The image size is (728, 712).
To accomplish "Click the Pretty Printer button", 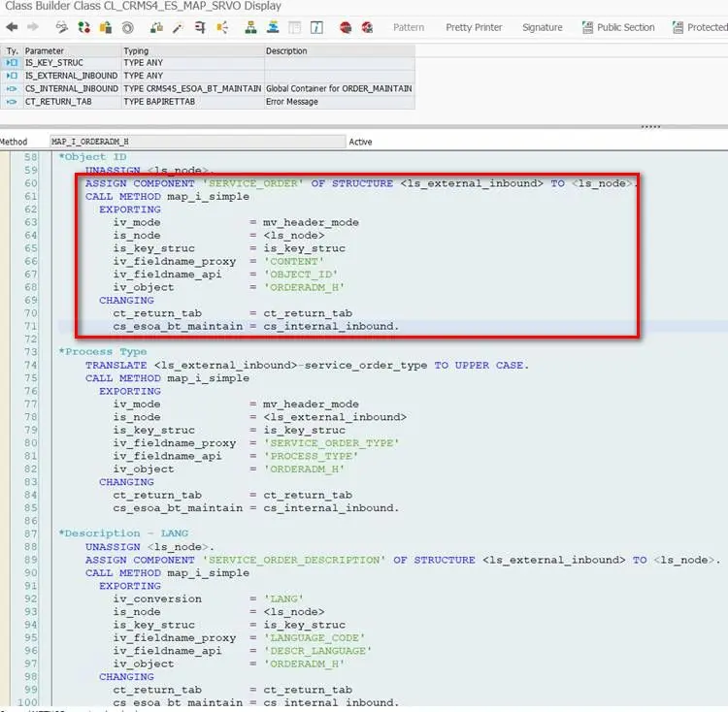I will click(x=474, y=27).
